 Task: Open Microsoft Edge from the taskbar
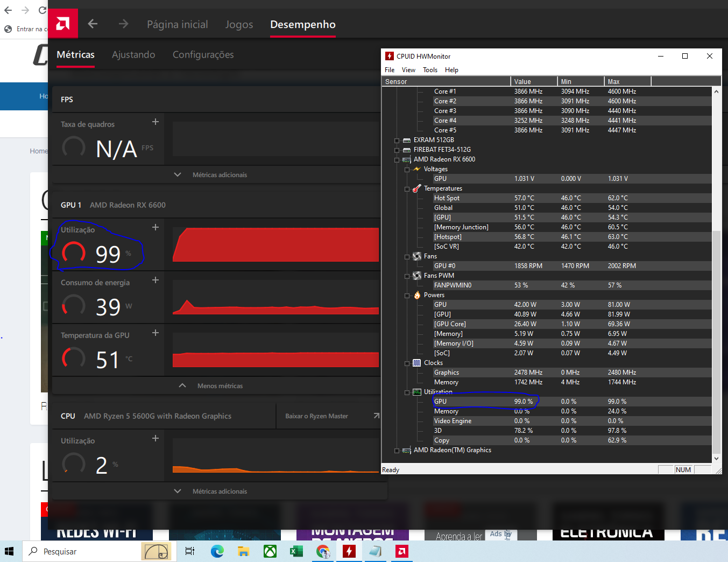[x=217, y=551]
